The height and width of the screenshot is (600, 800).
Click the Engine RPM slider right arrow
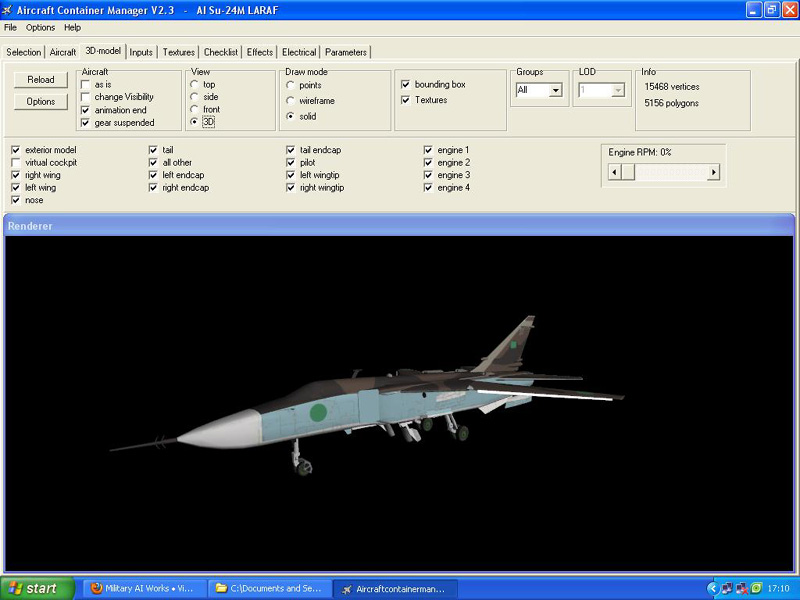(x=713, y=172)
